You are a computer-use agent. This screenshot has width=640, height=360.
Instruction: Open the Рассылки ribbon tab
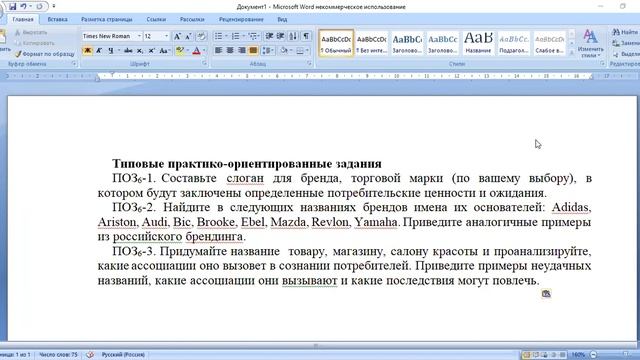tap(192, 19)
